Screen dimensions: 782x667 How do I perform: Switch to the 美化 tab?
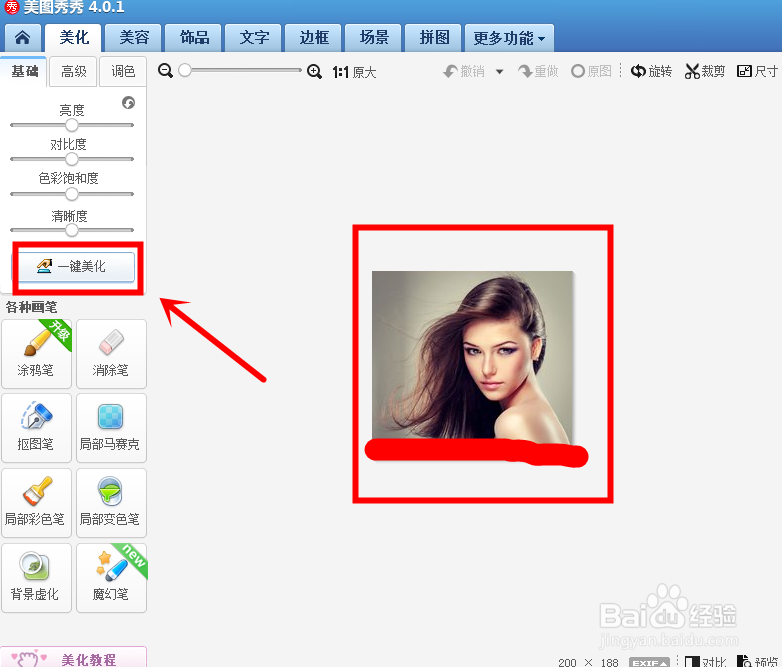coord(73,38)
